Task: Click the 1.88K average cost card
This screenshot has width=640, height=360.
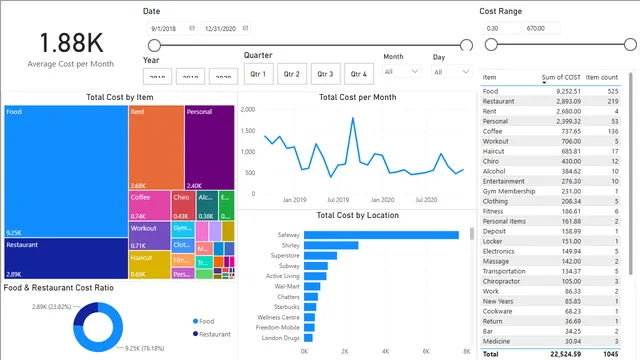Action: 71,49
